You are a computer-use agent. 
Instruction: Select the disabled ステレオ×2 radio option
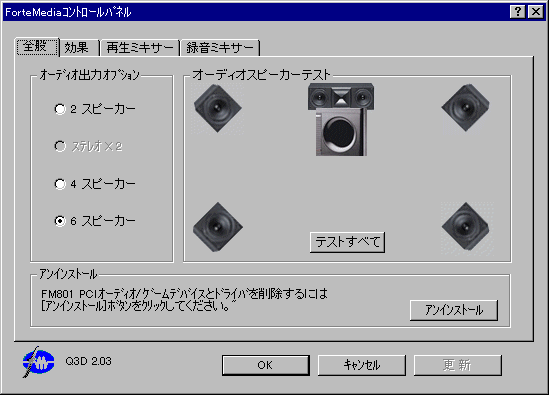click(88, 146)
